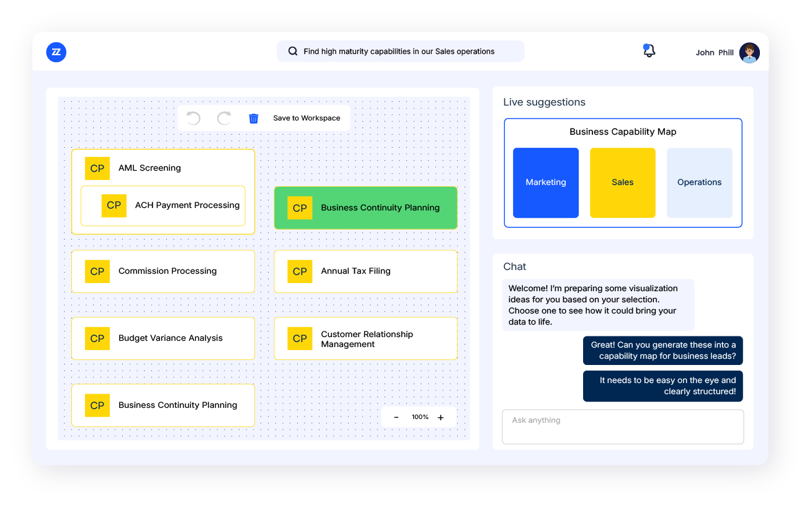
Task: Select the Customer Relationship Management card
Action: click(365, 338)
